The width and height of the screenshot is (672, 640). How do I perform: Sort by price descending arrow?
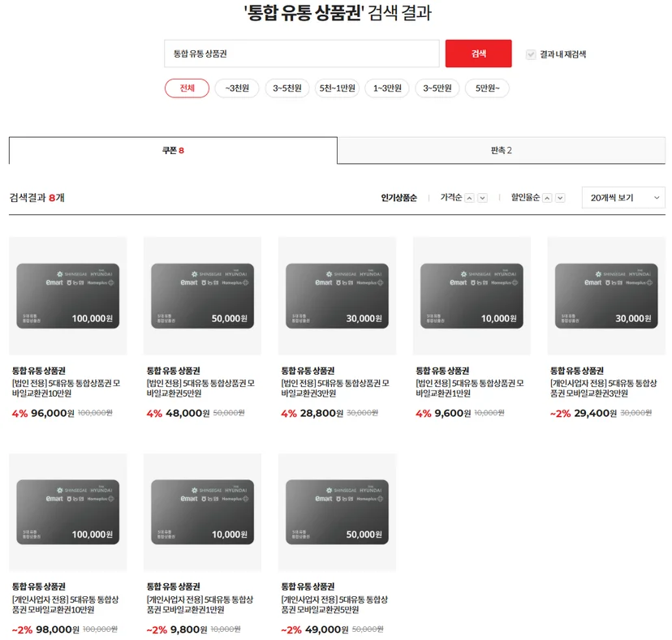(x=483, y=198)
